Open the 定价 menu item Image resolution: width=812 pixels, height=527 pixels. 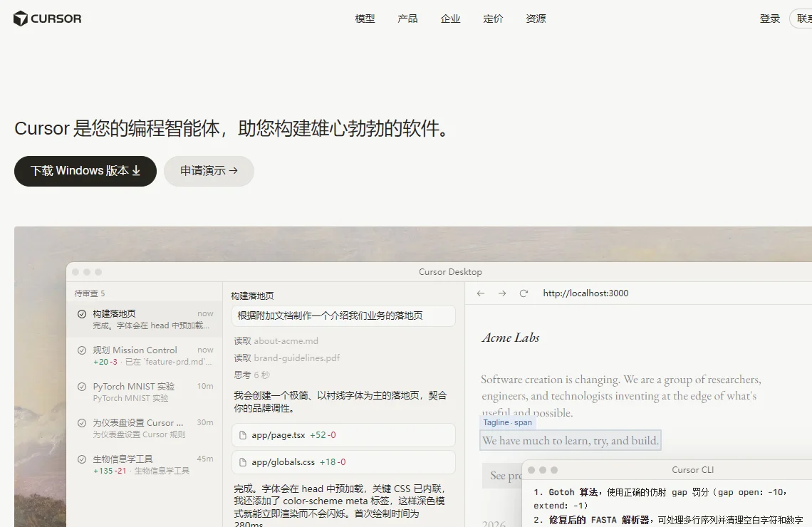pos(493,19)
